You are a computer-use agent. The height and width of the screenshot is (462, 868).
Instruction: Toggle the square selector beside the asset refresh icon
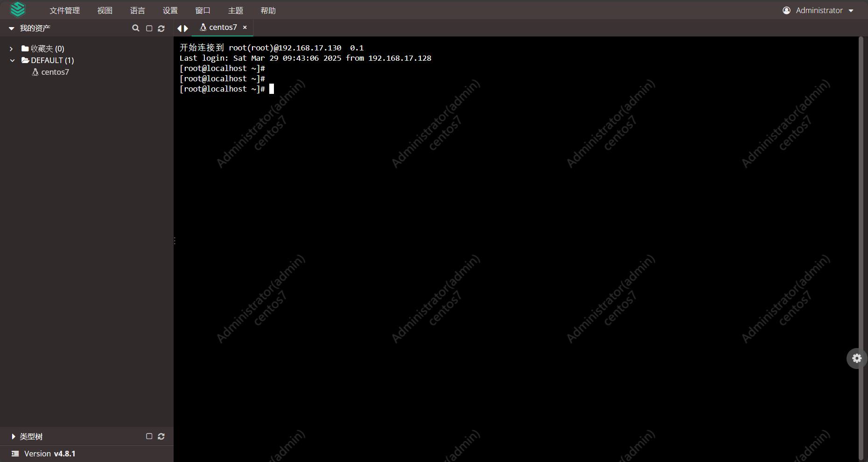149,28
